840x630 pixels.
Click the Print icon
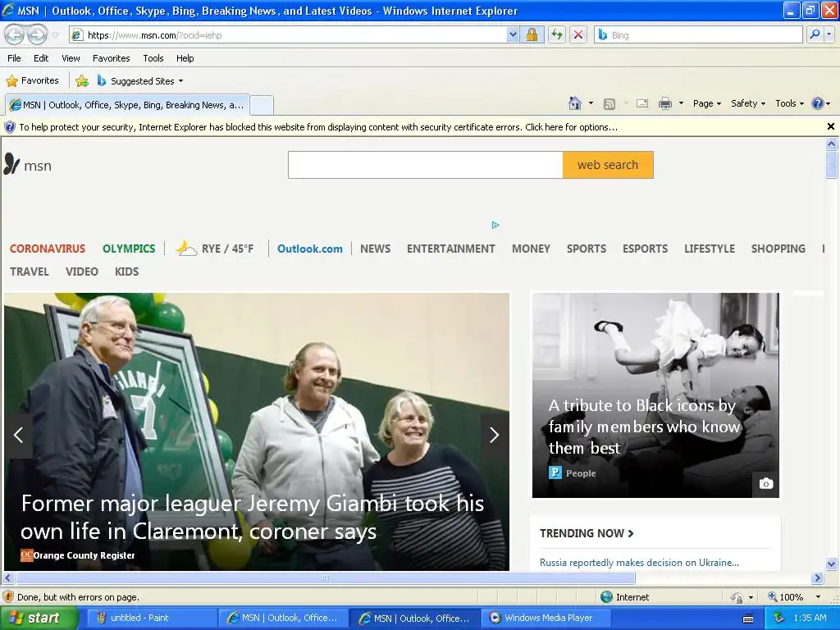tap(664, 103)
